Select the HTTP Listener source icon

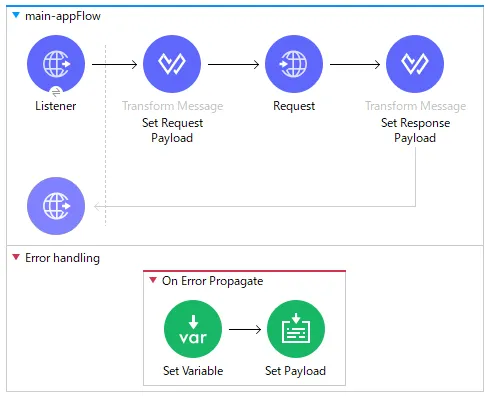point(56,64)
